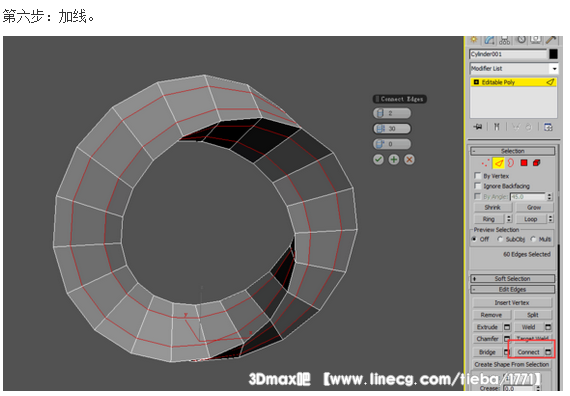The height and width of the screenshot is (396, 570).
Task: Cancel Connect Edges with red X icon
Action: coord(409,160)
